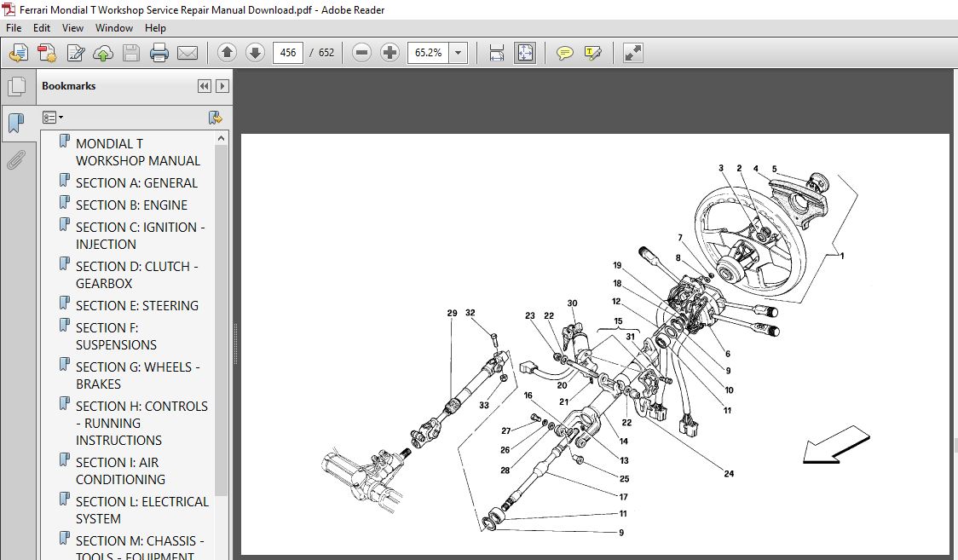Click bookmarks list scroll up arrow
This screenshot has height=560, width=958.
pos(221,139)
